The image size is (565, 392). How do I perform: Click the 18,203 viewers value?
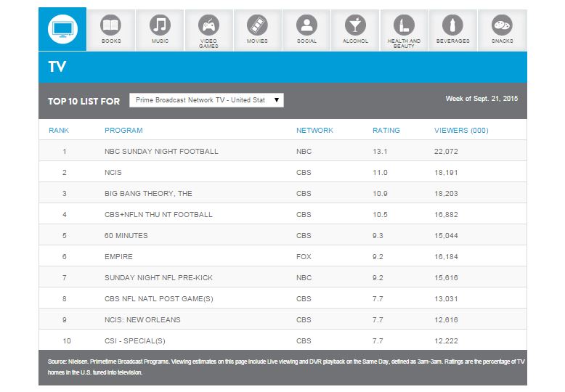[x=446, y=194]
